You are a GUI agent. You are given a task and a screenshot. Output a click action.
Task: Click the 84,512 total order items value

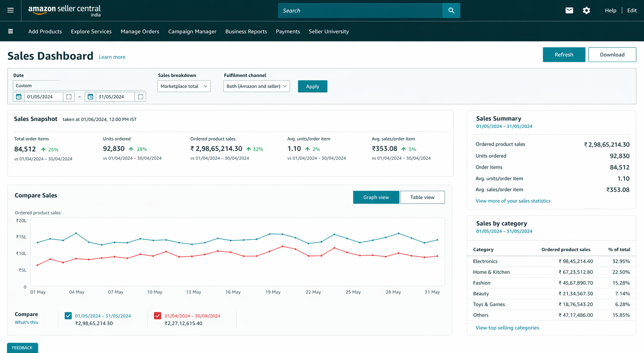pyautogui.click(x=25, y=149)
